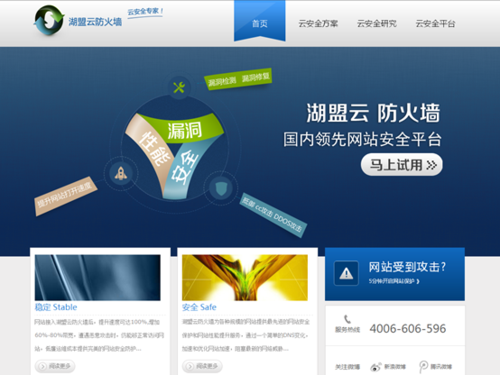Click the 云安全专家 slogan text
This screenshot has height=375, width=500.
pyautogui.click(x=145, y=11)
